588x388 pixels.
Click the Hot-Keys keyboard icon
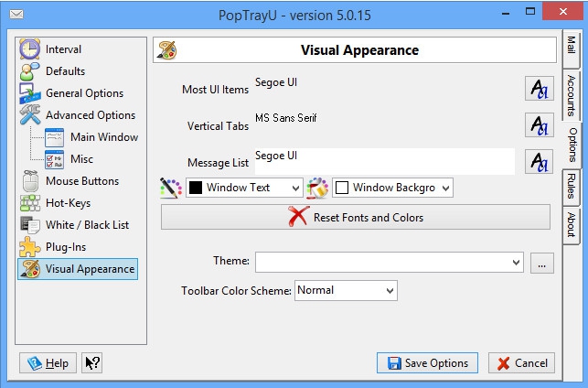point(30,203)
